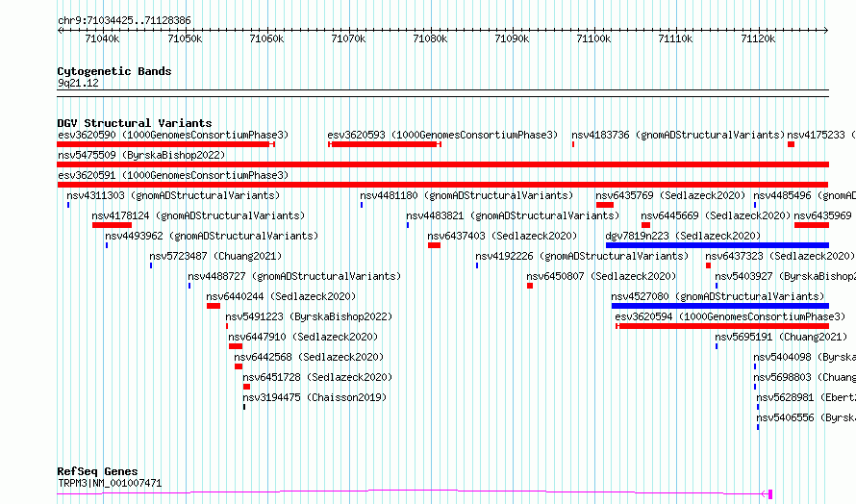Screen dimensions: 856x504
Task: Click the red bar under nsv4178124
Action: click(x=112, y=225)
